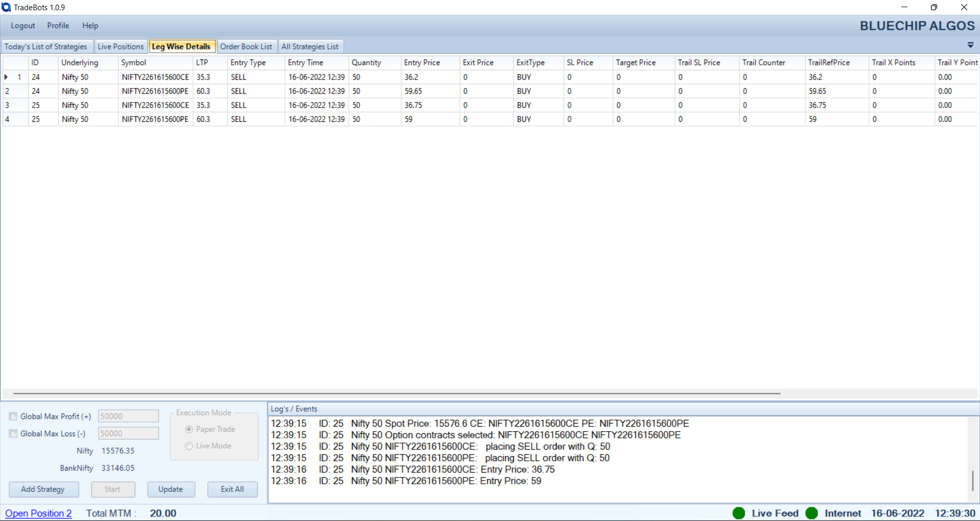Click the Exit All button
Viewport: 980px width, 521px height.
click(x=232, y=489)
